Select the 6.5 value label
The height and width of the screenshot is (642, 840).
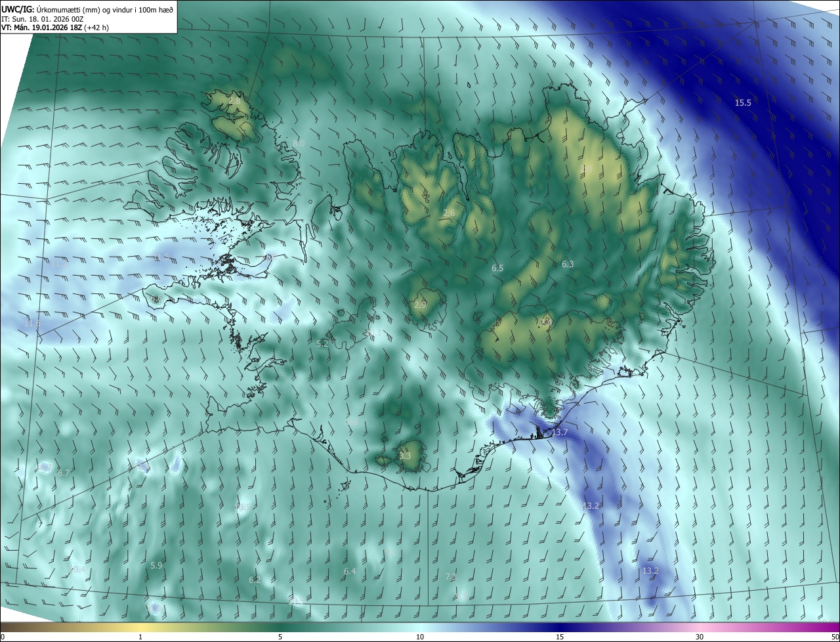coord(497,268)
